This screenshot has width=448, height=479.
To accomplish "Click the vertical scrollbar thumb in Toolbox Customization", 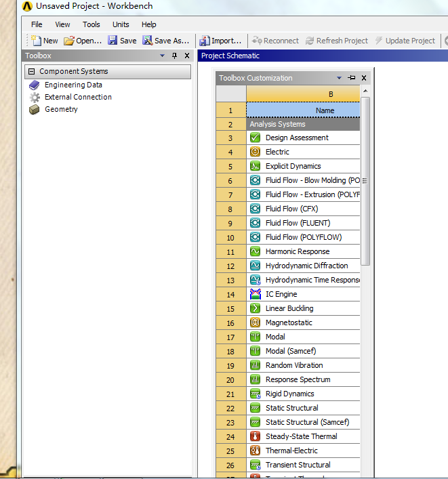I will (365, 181).
